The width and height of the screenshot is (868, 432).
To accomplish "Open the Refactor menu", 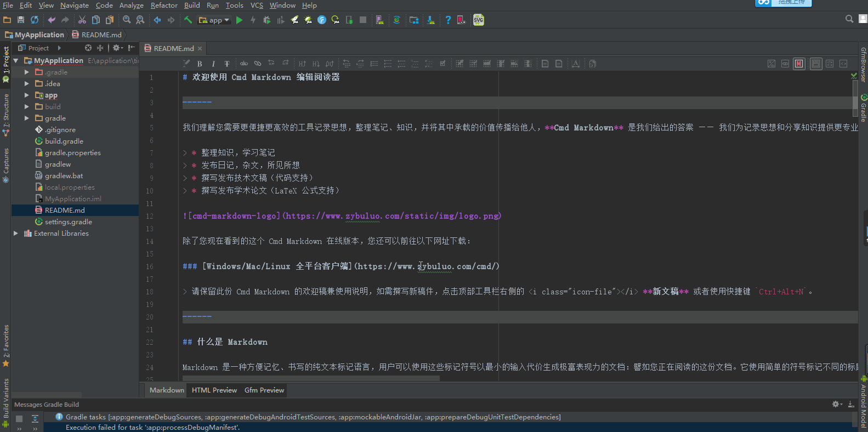I will click(x=164, y=5).
